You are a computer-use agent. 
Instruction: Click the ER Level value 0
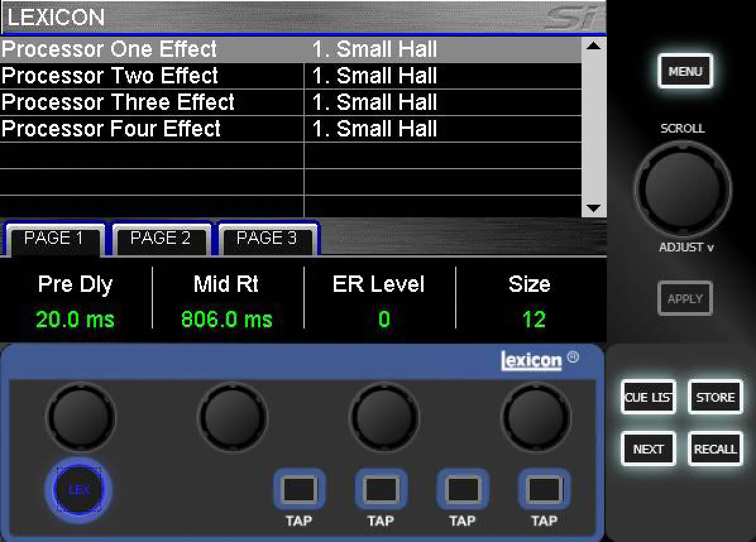point(384,320)
